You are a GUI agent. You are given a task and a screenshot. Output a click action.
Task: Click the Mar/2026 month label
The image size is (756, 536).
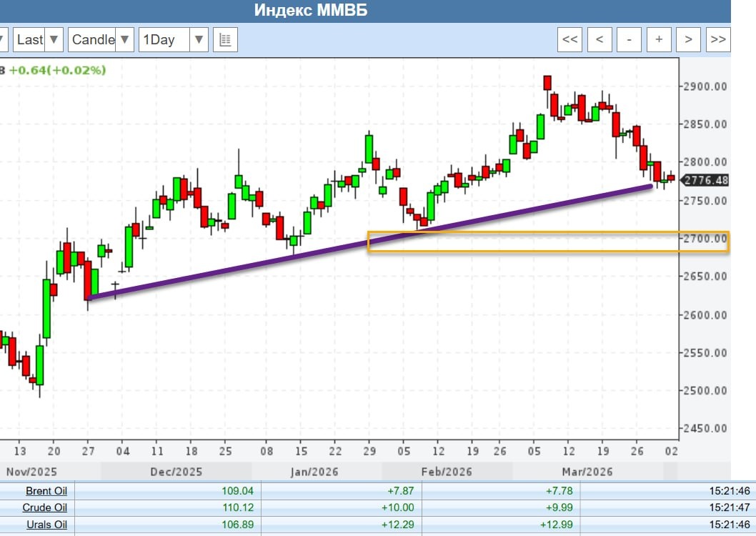pos(587,472)
